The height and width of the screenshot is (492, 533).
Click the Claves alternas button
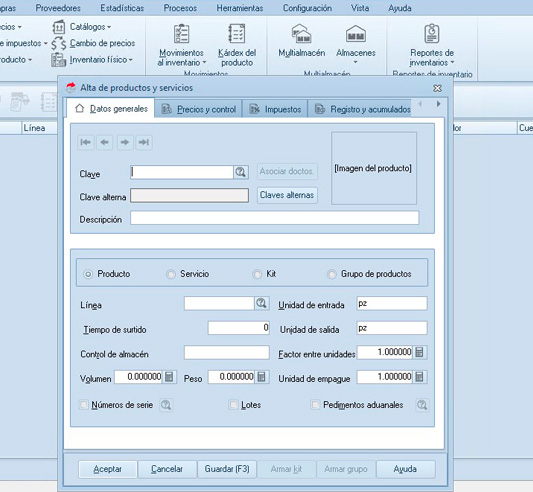coord(287,195)
